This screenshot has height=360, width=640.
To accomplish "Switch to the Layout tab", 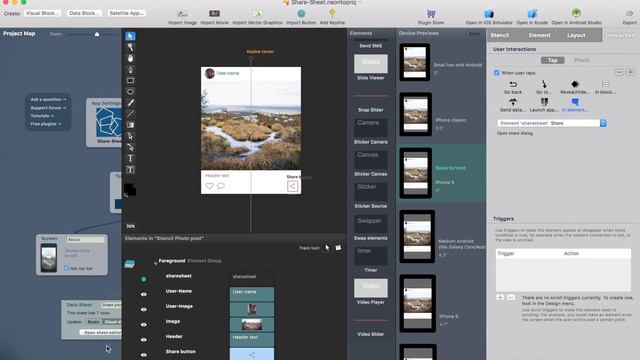I will tap(576, 35).
